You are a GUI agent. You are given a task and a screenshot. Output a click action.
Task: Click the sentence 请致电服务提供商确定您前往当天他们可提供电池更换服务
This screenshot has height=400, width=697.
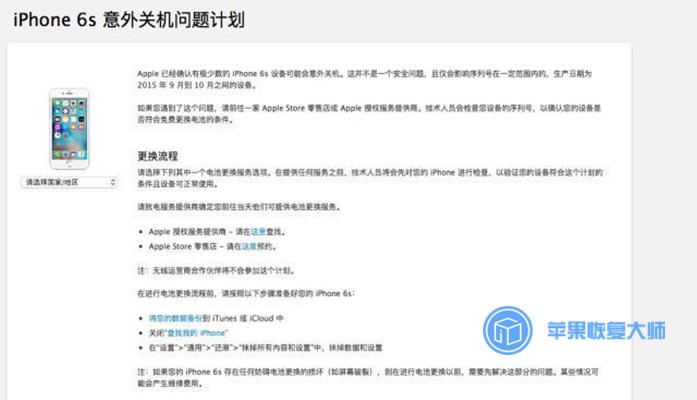[x=239, y=207]
